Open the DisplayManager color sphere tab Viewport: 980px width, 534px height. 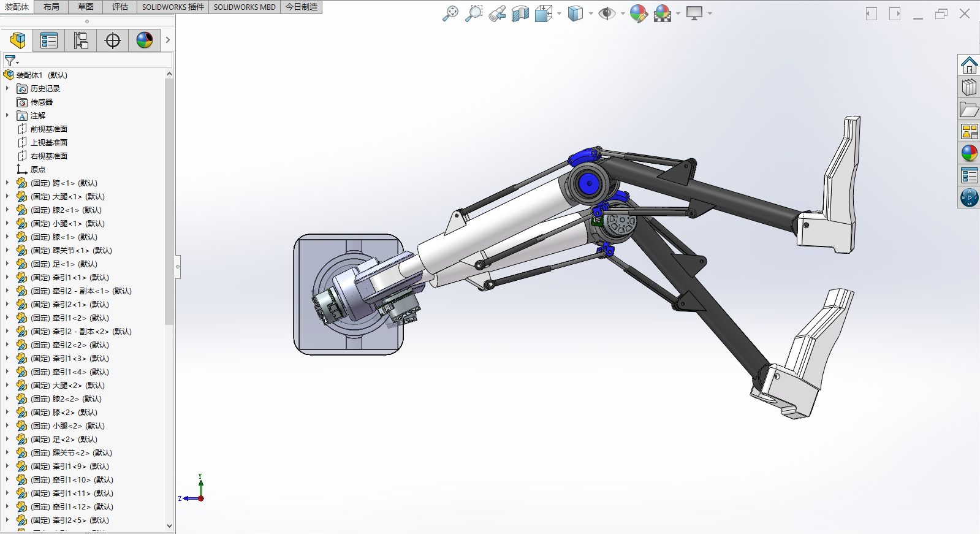(x=145, y=40)
